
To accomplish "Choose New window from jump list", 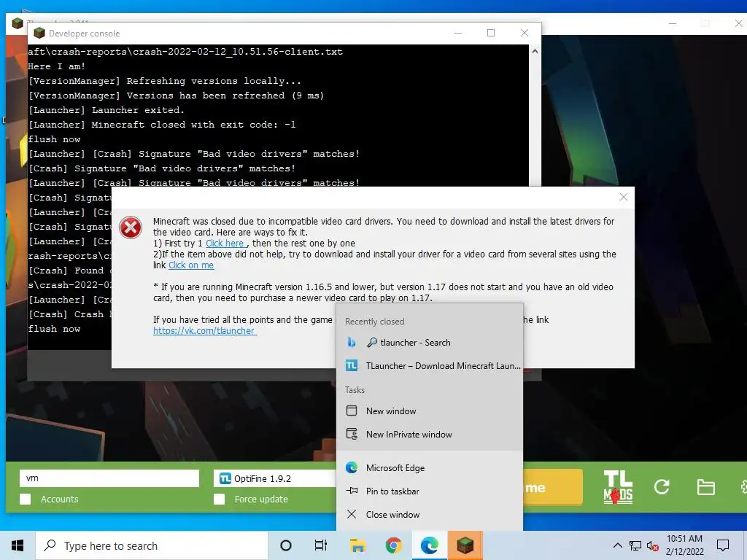I will click(430, 411).
